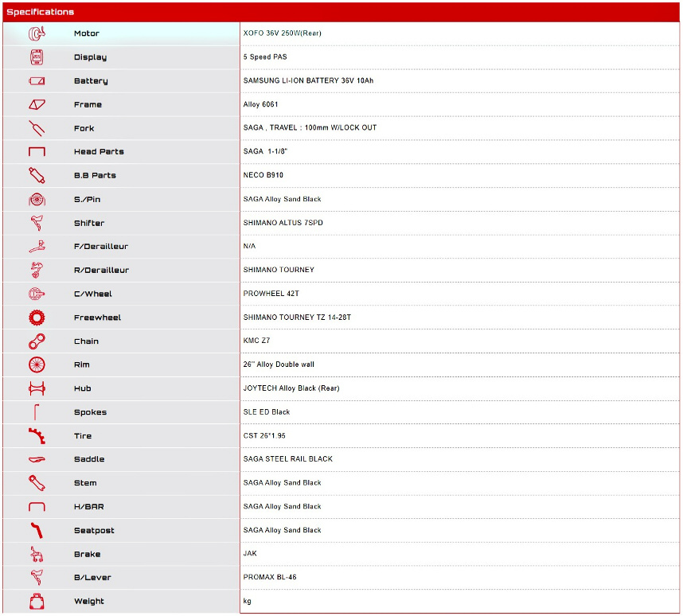Click the H/BAR handlebar icon
683x616 pixels.
[37, 507]
